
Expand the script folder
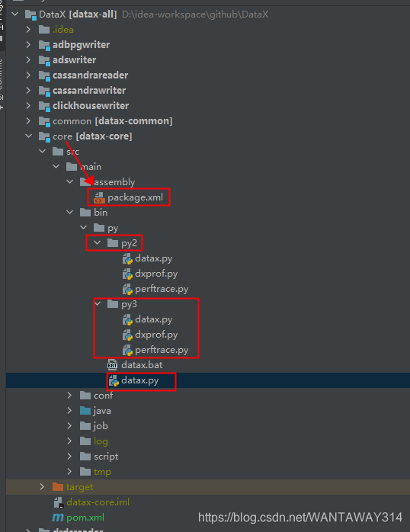tap(70, 457)
